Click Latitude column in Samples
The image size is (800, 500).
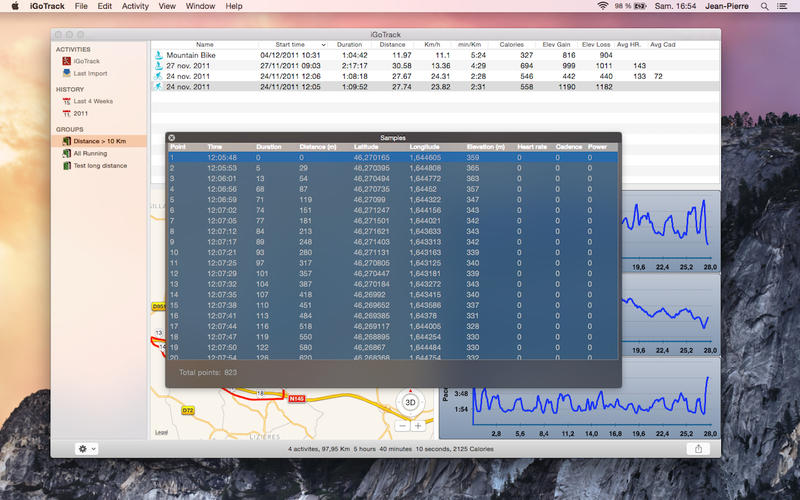[x=366, y=147]
